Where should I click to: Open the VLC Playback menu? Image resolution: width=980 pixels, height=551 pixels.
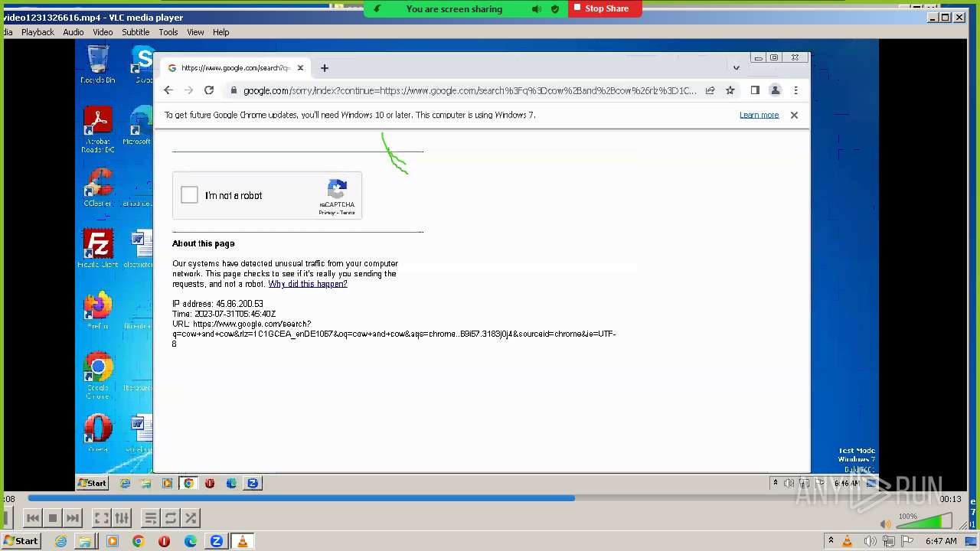click(38, 32)
